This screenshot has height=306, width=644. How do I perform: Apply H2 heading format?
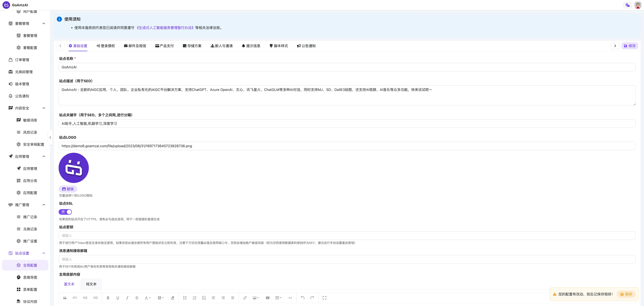pyautogui.click(x=85, y=298)
